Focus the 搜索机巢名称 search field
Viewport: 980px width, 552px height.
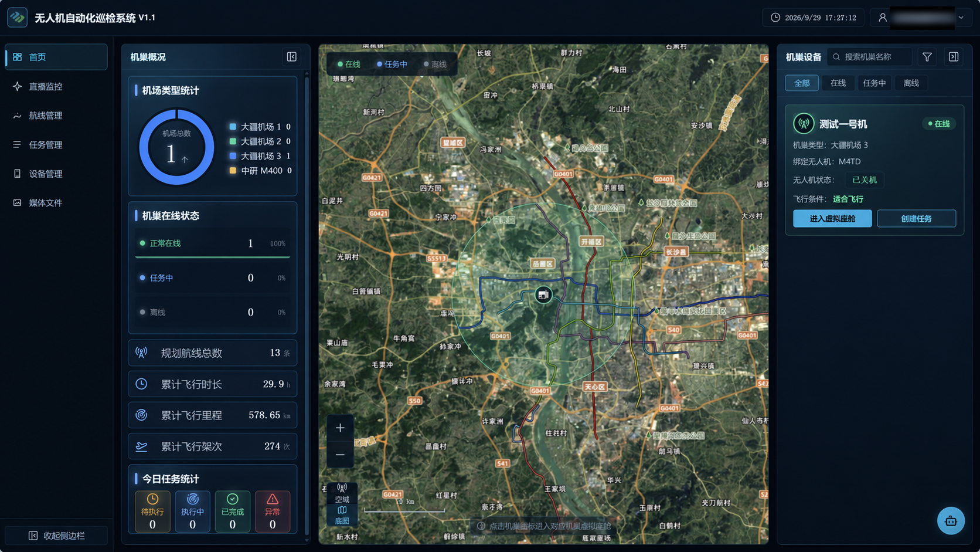tap(869, 57)
